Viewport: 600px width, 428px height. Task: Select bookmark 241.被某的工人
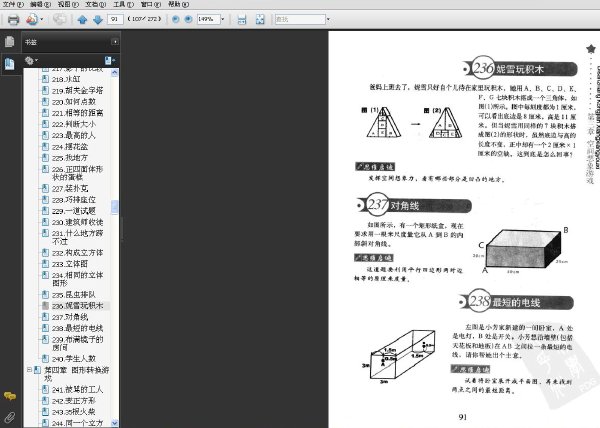point(77,389)
